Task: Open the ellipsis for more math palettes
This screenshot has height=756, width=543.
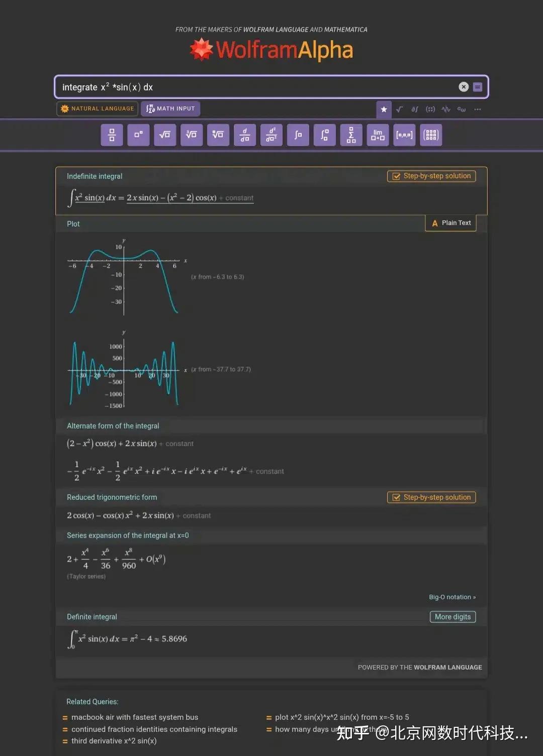Action: [477, 109]
